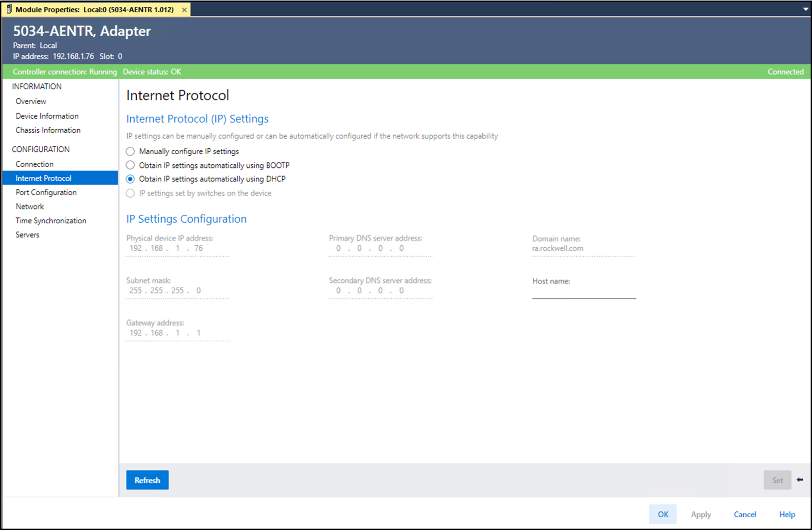Click the Cancel link

tap(744, 514)
